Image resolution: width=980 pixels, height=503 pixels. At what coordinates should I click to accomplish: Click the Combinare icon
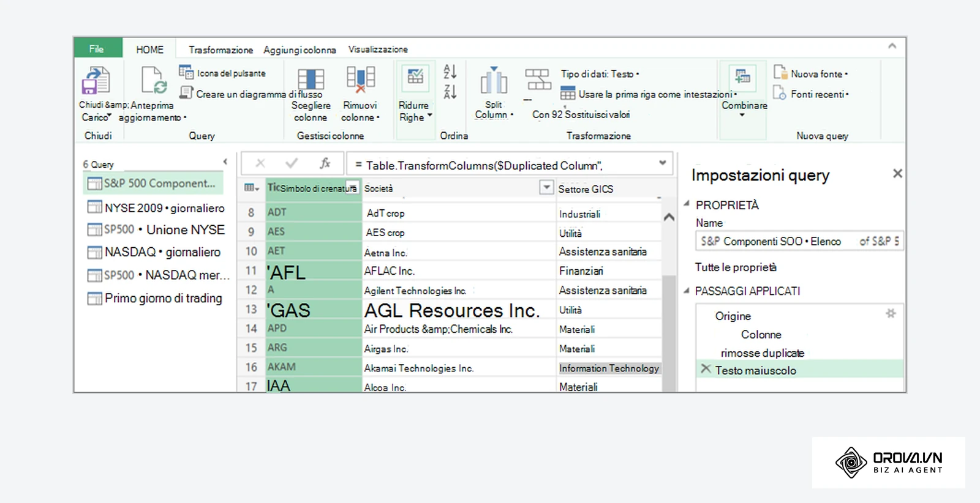[743, 76]
